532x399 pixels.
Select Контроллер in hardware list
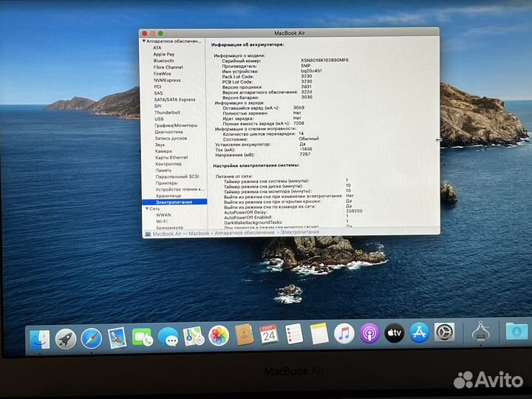[x=168, y=164]
